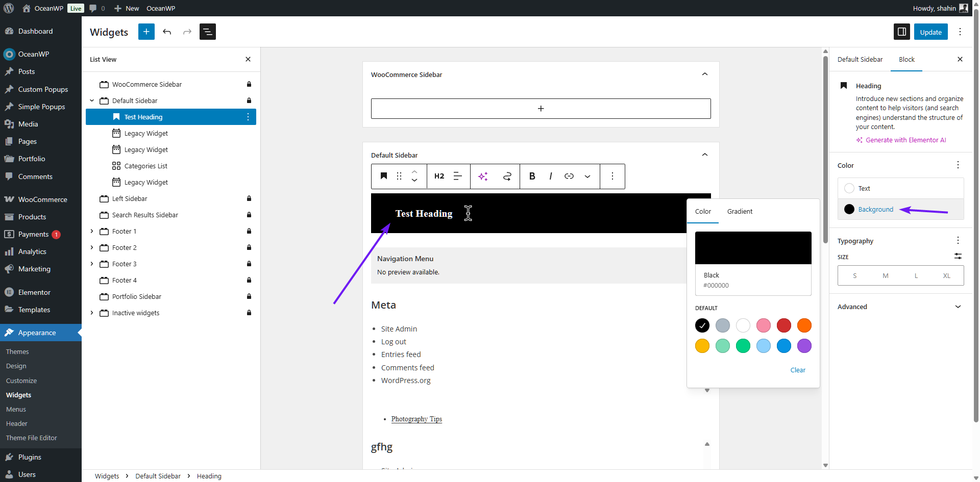This screenshot has width=980, height=482.
Task: Open the Photography Tips link
Action: pos(416,419)
